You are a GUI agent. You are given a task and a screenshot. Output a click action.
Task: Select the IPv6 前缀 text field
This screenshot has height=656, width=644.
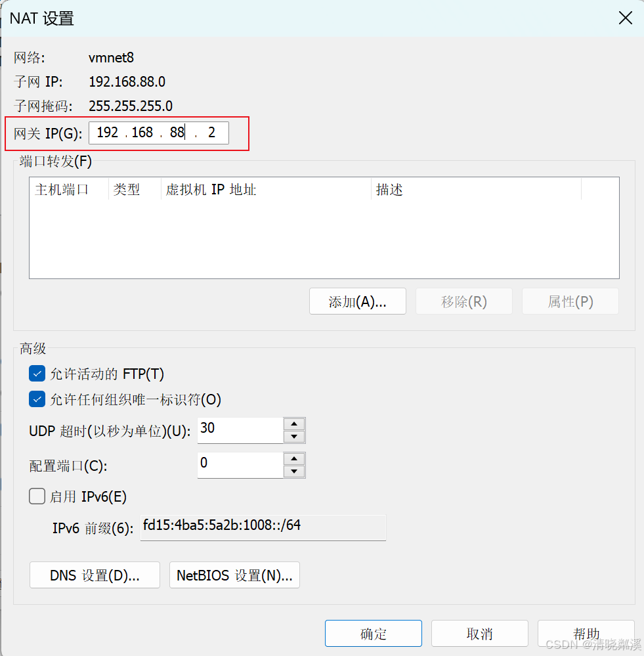pos(263,527)
